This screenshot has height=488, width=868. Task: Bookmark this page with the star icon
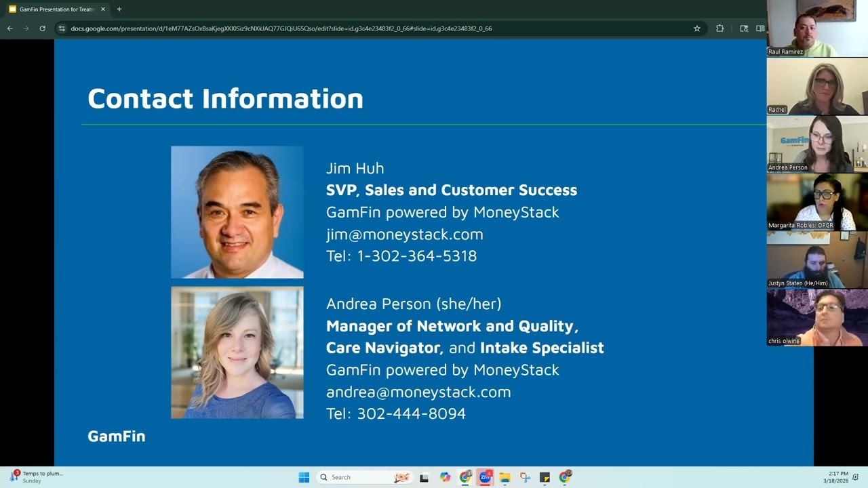coord(696,28)
